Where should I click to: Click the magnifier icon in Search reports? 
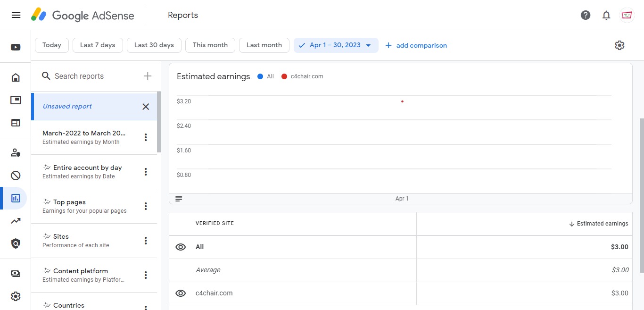tap(46, 76)
